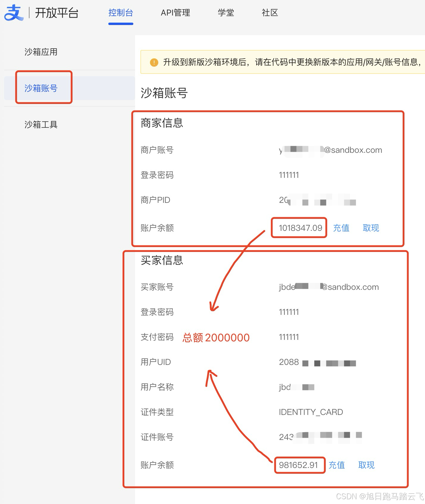This screenshot has height=504, width=425.
Task: Click the orange warning icon in the banner
Action: click(x=154, y=63)
